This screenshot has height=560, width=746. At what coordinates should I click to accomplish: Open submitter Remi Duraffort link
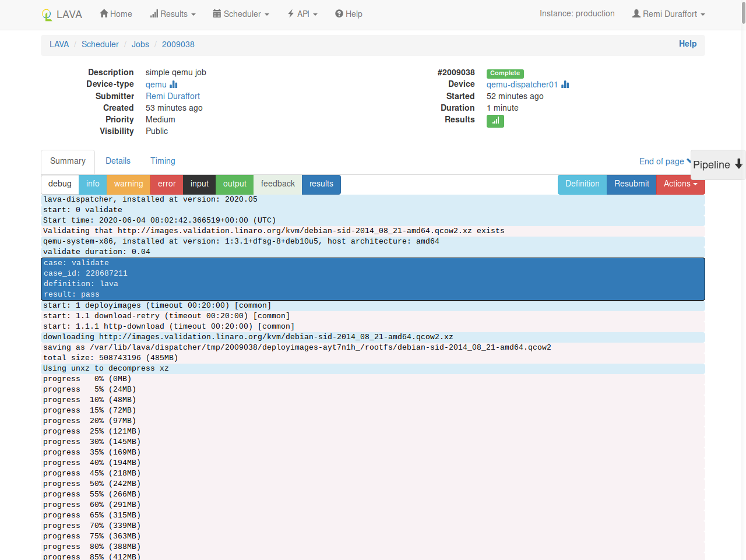(173, 96)
